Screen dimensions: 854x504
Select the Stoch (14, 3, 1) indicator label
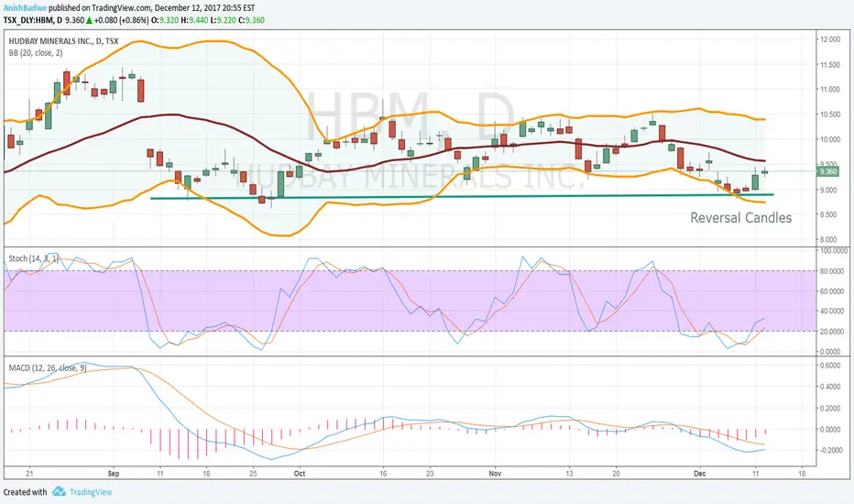click(34, 258)
